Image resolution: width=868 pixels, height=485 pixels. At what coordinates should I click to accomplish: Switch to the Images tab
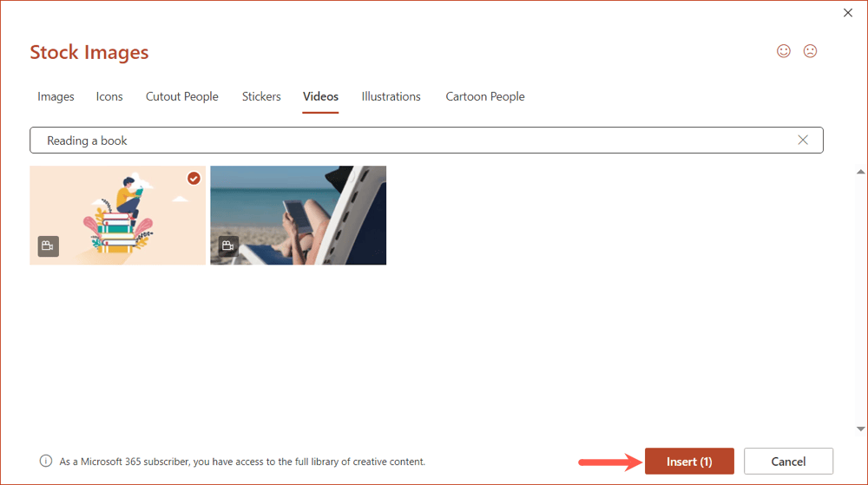(56, 97)
